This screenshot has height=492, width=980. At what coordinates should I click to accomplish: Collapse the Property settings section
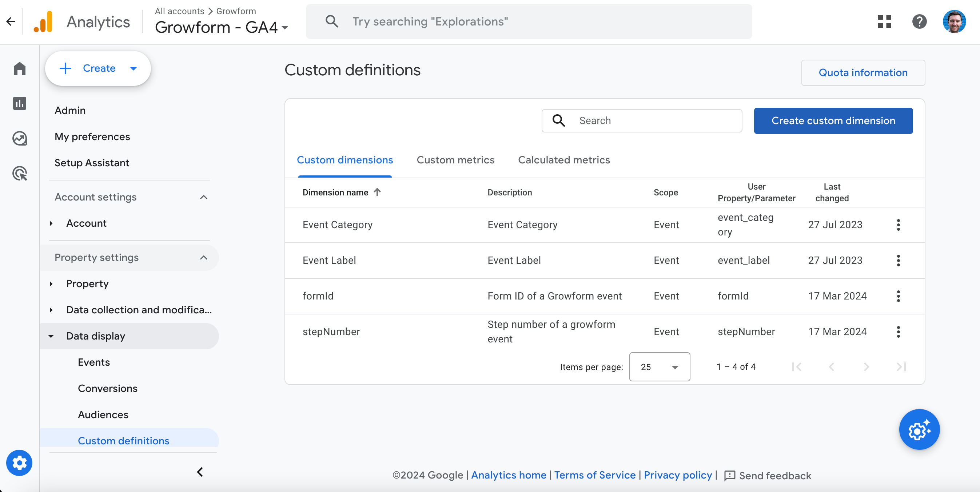204,258
